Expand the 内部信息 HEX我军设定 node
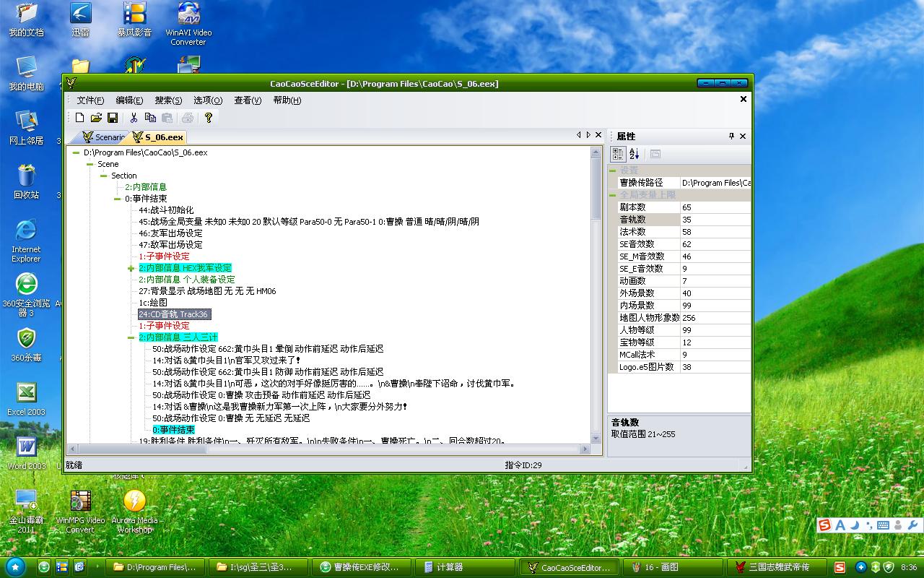This screenshot has width=924, height=578. [131, 268]
